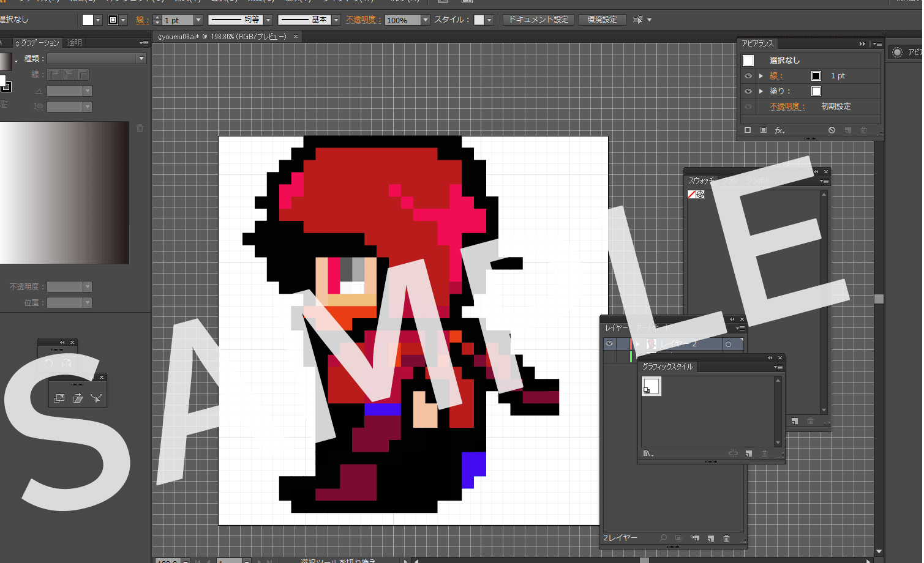The width and height of the screenshot is (924, 563).
Task: Duplicate selected item in Appearance panel
Action: (x=848, y=130)
